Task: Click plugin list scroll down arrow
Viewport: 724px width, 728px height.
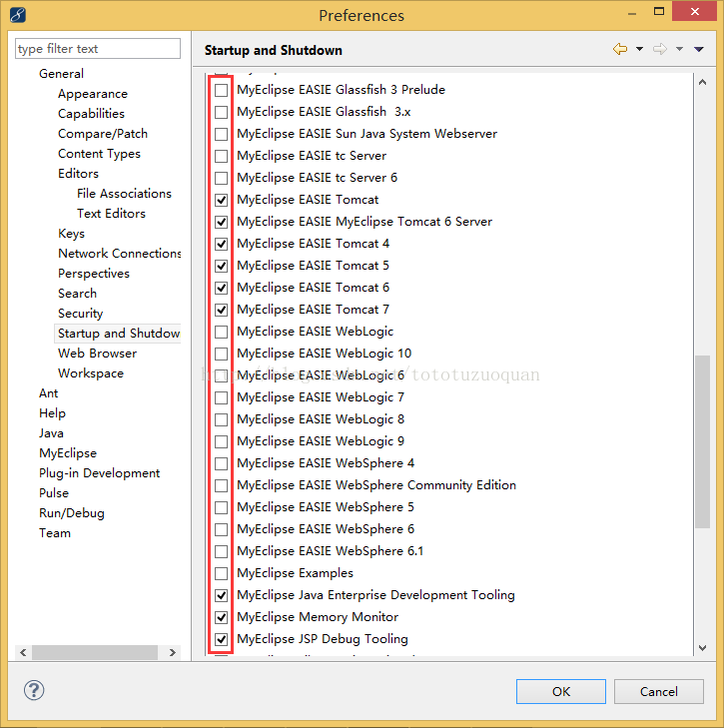Action: (703, 648)
